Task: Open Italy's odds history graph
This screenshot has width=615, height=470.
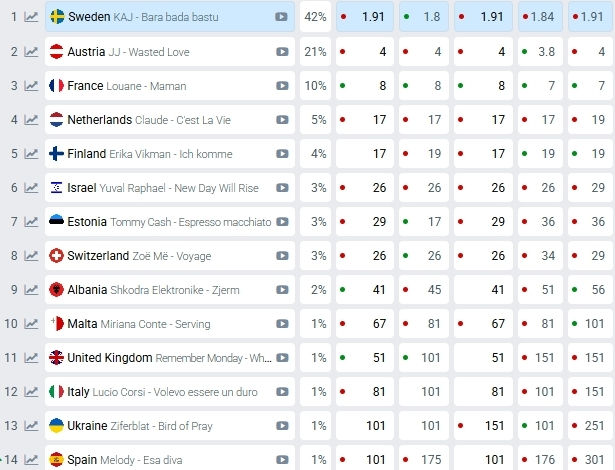Action: click(31, 392)
